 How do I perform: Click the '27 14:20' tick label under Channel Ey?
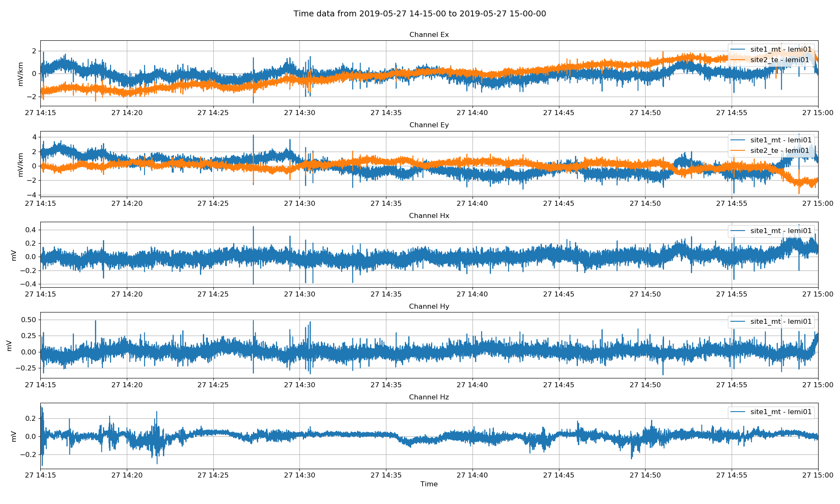[x=127, y=203]
